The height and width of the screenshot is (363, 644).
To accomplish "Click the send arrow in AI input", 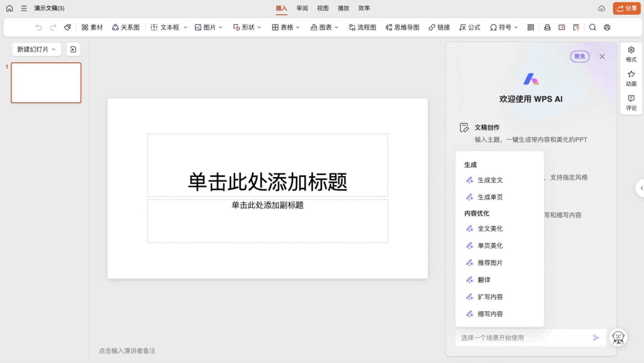I will point(596,337).
